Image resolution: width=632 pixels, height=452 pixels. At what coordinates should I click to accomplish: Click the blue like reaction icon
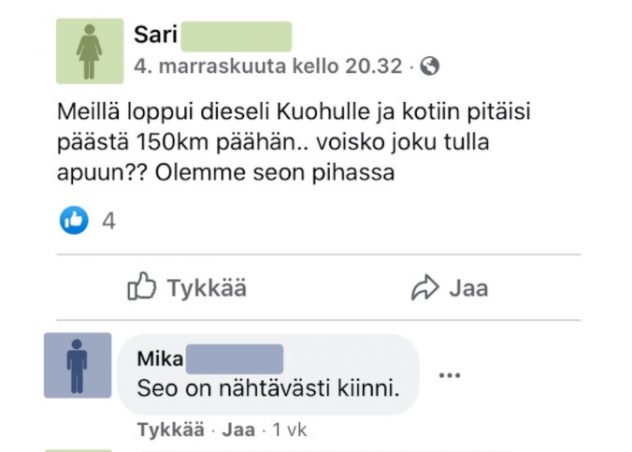[x=75, y=221]
